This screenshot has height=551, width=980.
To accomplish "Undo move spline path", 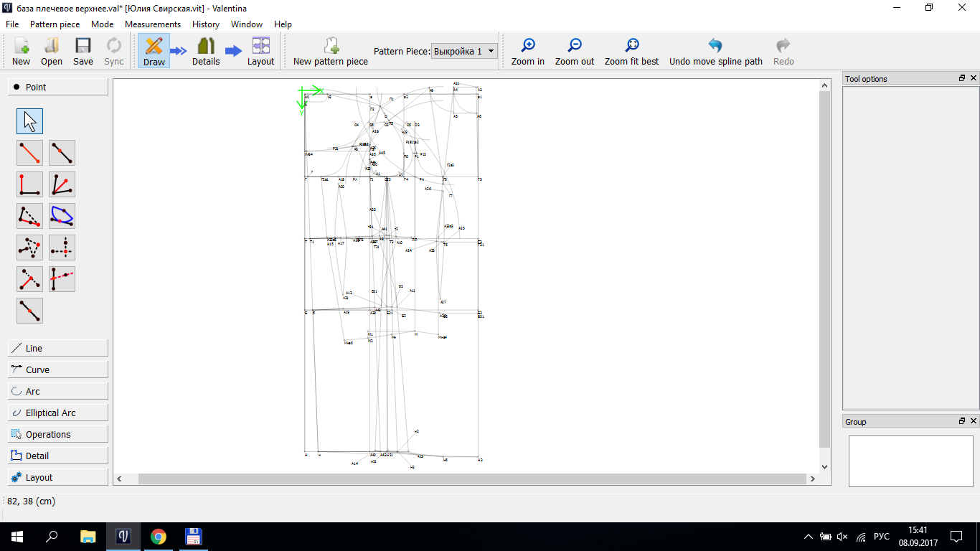I will 716,52.
